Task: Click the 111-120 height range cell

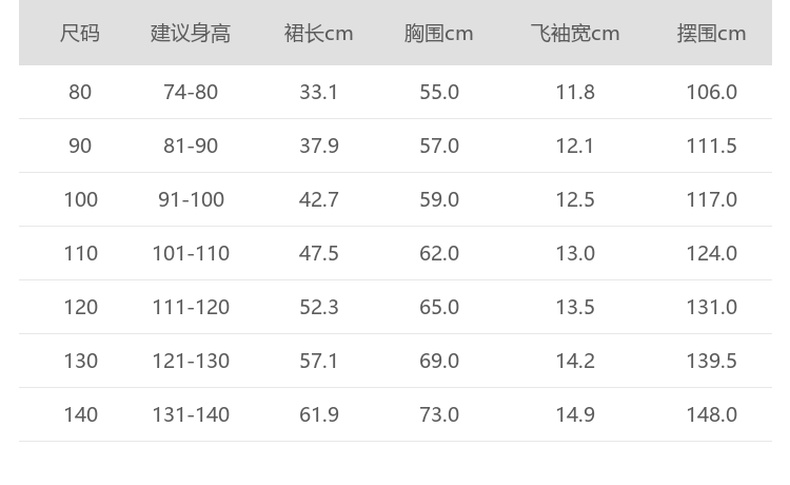Action: (190, 307)
